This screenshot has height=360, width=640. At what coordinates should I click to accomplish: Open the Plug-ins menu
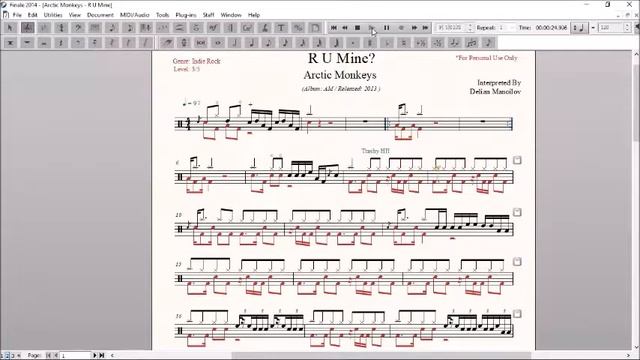tap(186, 15)
